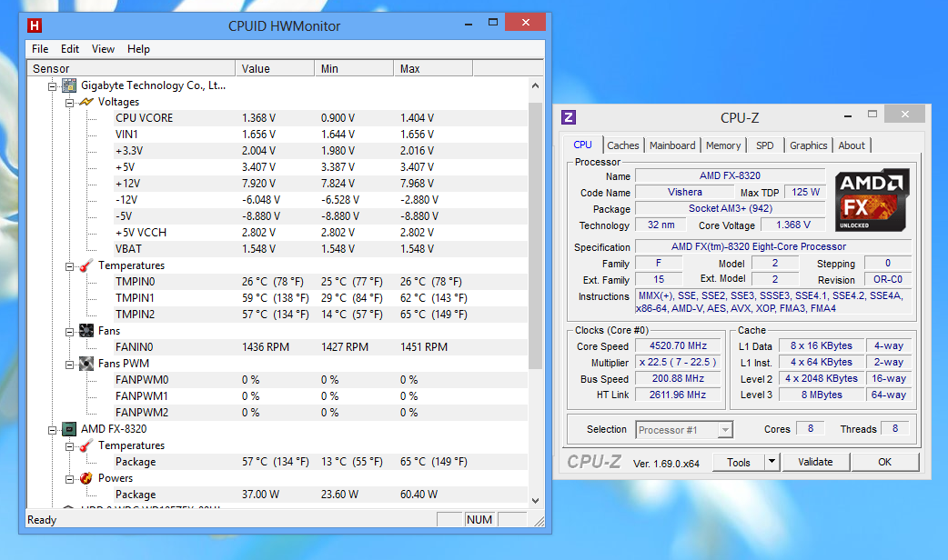Collapse the Powers section
Screen dimensions: 948x560
[x=69, y=479]
